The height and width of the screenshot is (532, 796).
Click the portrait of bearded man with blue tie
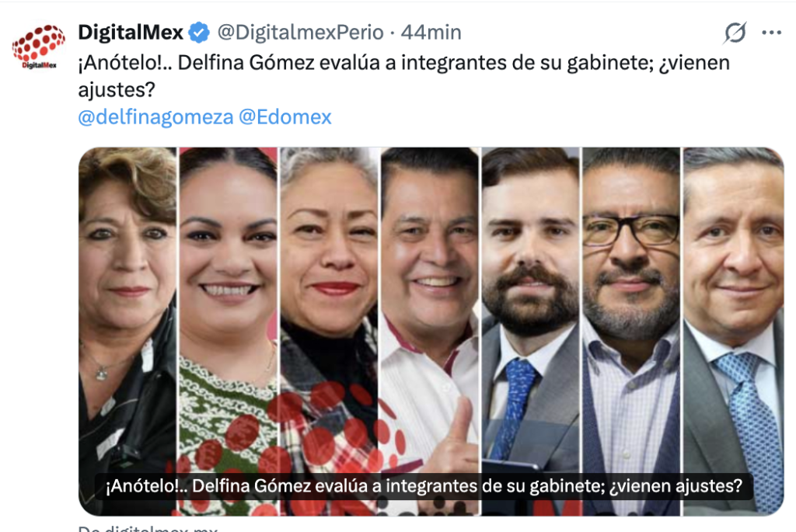(x=530, y=331)
